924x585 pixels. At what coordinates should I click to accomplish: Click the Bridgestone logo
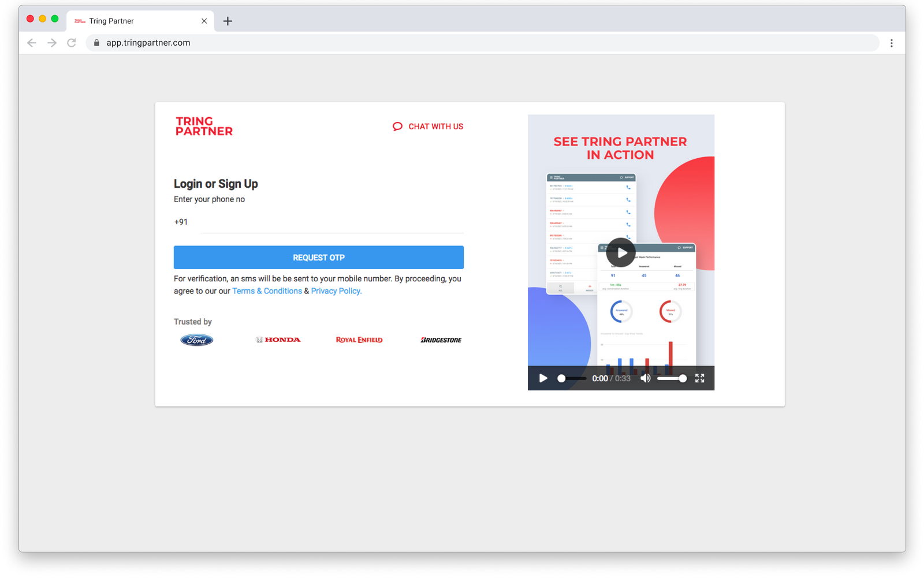pos(441,340)
